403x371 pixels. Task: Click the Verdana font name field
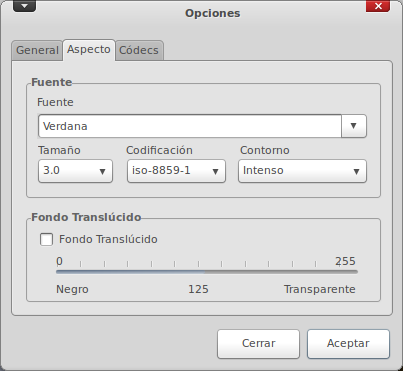coord(190,126)
